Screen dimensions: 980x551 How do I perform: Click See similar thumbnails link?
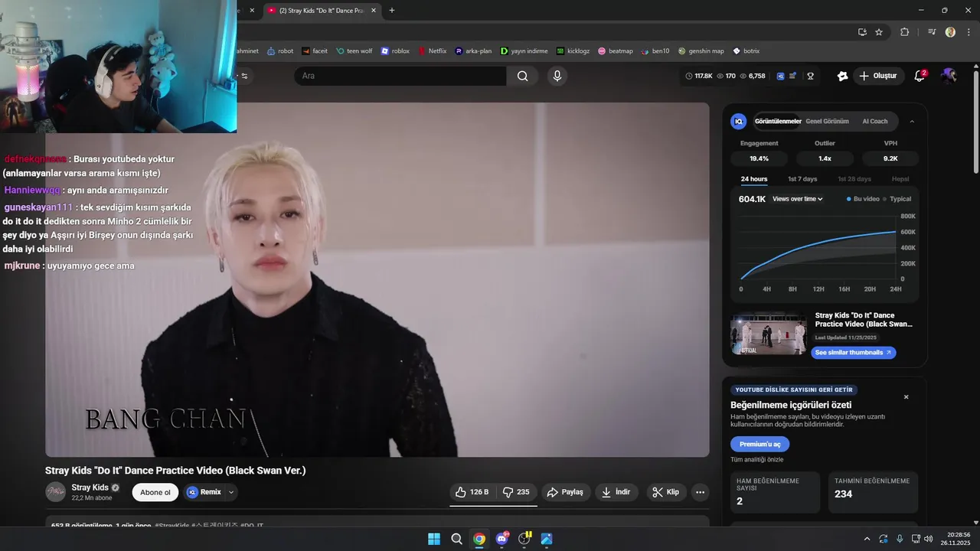(x=854, y=353)
